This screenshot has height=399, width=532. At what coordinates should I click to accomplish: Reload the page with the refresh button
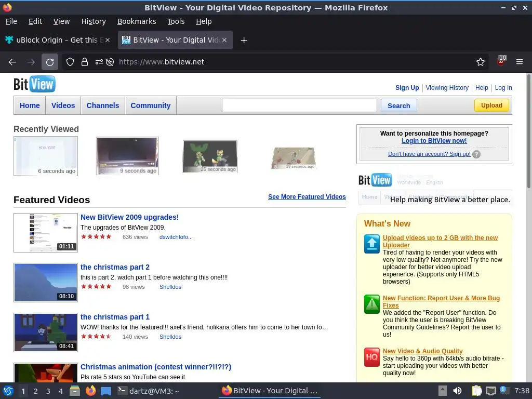pos(50,62)
